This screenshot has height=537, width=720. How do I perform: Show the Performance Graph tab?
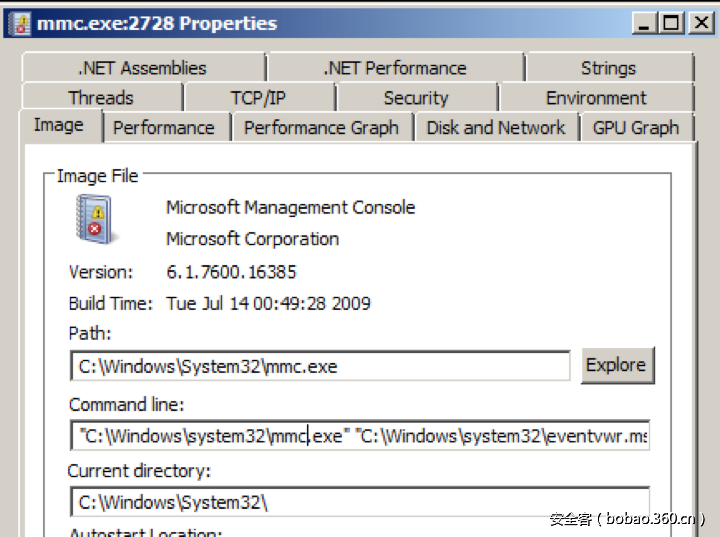[321, 128]
